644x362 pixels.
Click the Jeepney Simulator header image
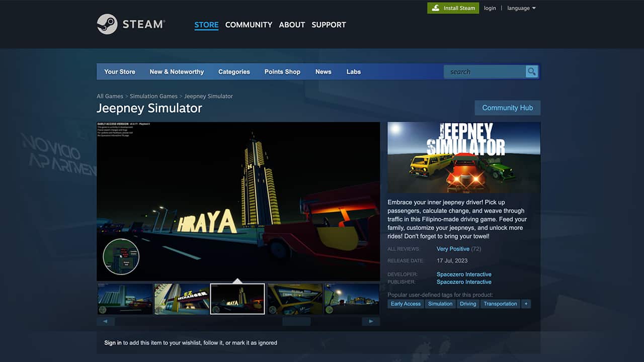pos(464,157)
